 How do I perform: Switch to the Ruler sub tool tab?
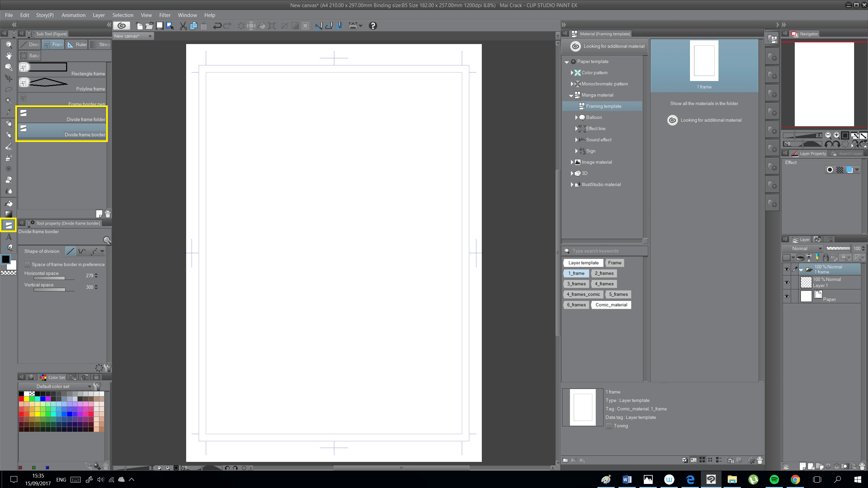pos(77,44)
